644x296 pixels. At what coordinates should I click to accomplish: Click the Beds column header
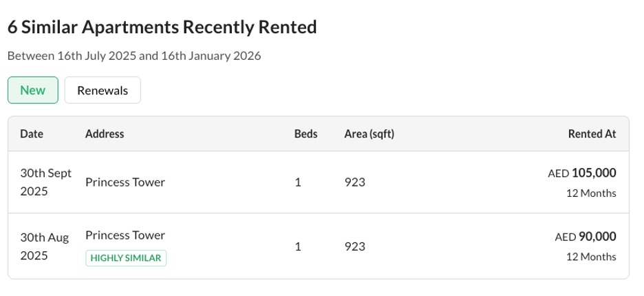pos(306,134)
